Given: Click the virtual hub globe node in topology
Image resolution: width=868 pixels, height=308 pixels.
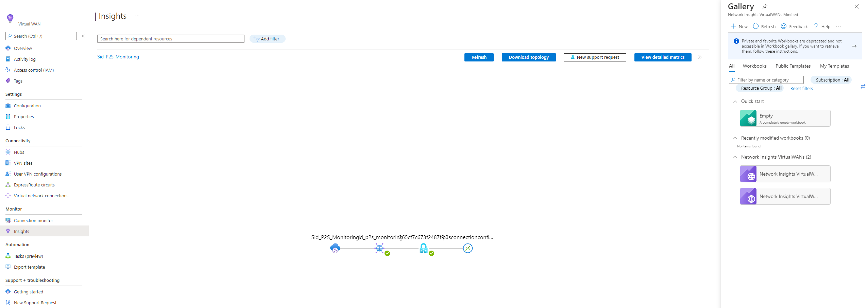Looking at the screenshot, I should pyautogui.click(x=379, y=248).
